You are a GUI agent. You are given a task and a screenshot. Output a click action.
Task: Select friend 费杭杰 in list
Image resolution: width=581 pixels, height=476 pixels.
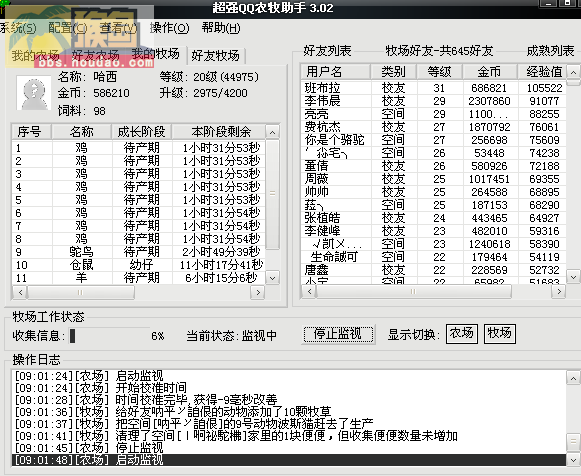click(x=434, y=127)
